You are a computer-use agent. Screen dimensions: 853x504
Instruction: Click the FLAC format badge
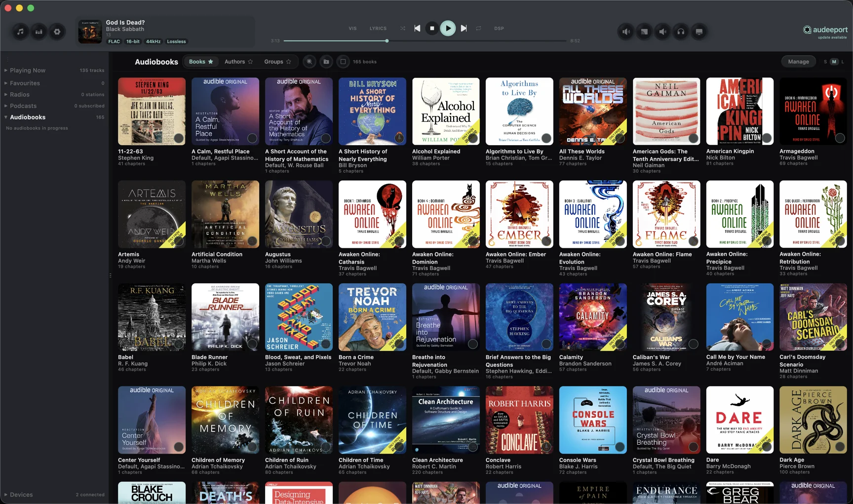click(x=114, y=41)
